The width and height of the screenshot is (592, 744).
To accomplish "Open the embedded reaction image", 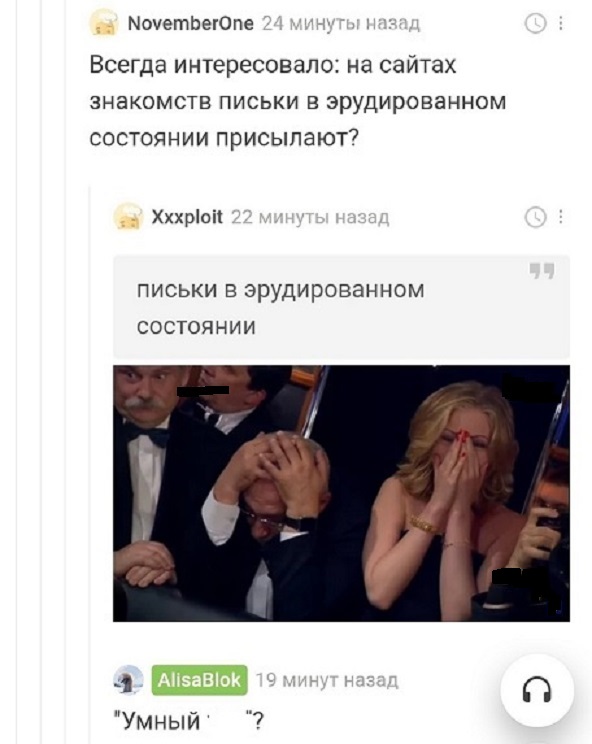I will pos(341,493).
